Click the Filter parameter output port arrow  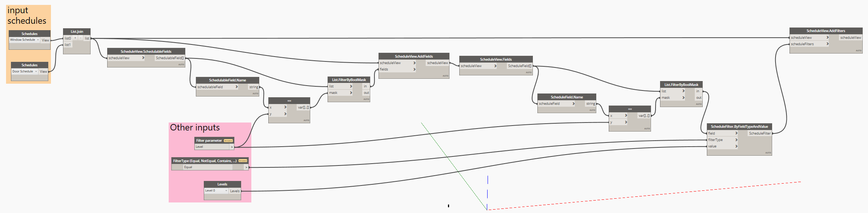click(232, 147)
